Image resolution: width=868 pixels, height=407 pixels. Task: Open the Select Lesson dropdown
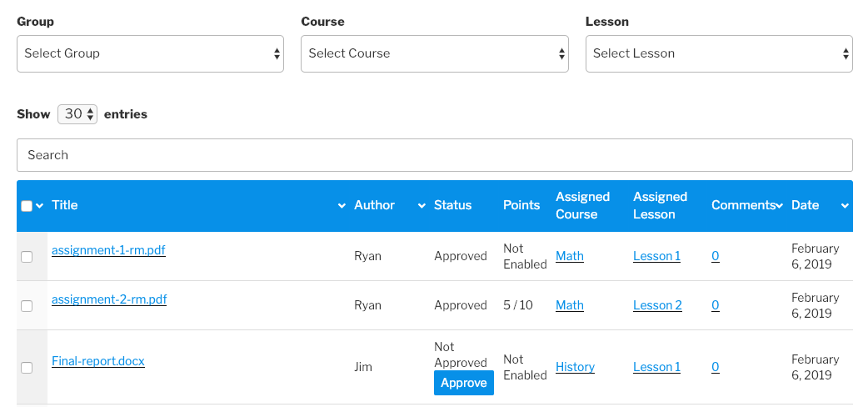[x=718, y=53]
